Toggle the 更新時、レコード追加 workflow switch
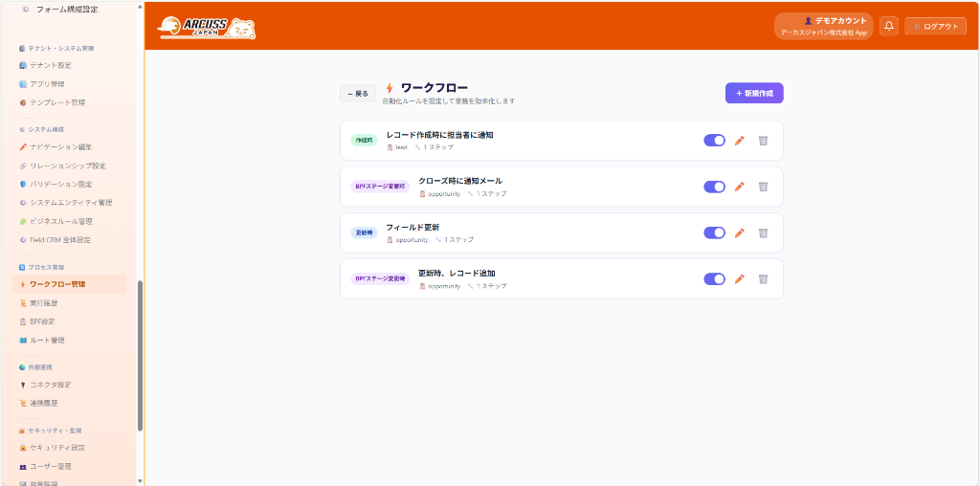Screen dimensions: 980x486 point(714,279)
